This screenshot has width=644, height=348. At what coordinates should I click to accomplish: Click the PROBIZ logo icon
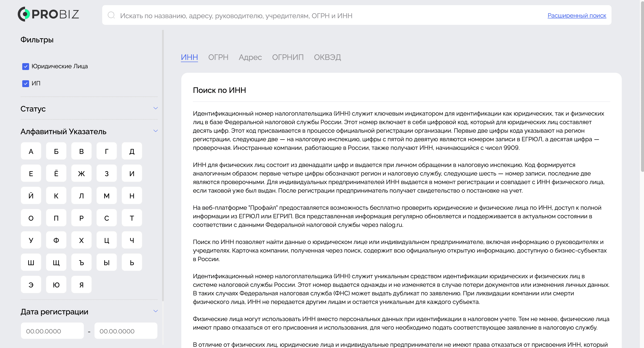pyautogui.click(x=24, y=14)
